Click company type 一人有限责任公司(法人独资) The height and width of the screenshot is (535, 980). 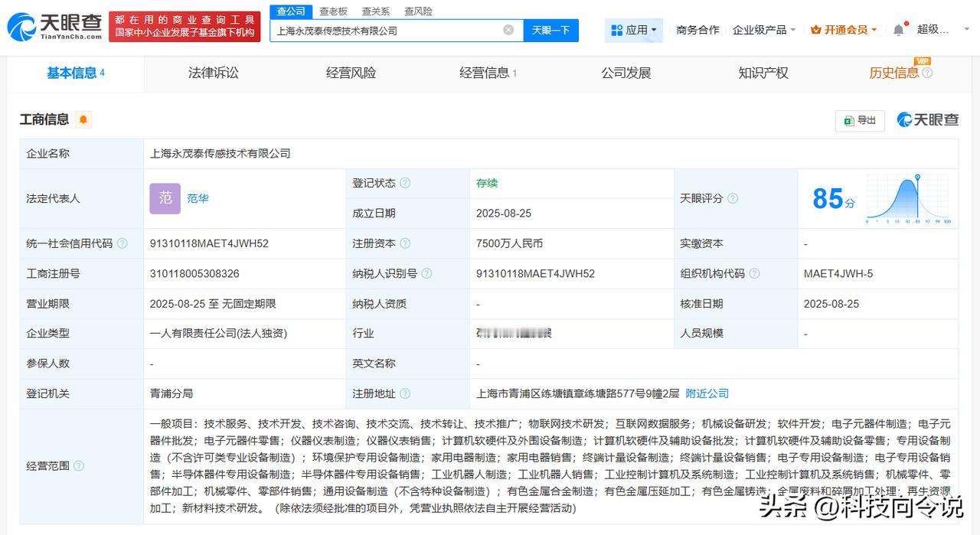[x=219, y=333]
